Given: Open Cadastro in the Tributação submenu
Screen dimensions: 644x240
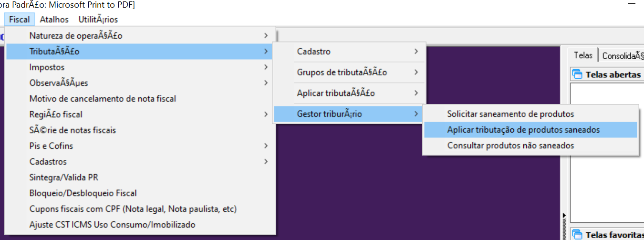Looking at the screenshot, I should coord(349,52).
